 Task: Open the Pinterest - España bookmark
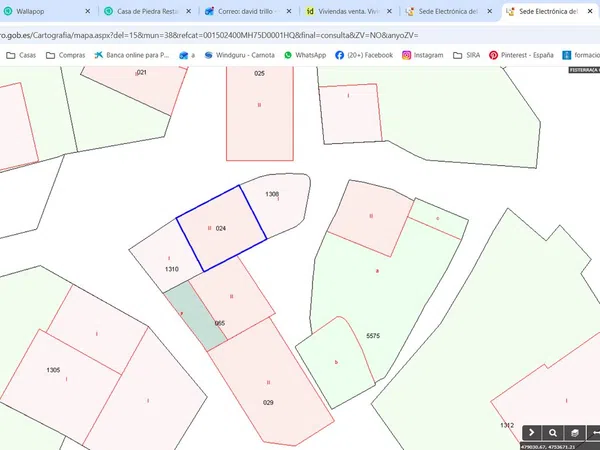pyautogui.click(x=521, y=55)
